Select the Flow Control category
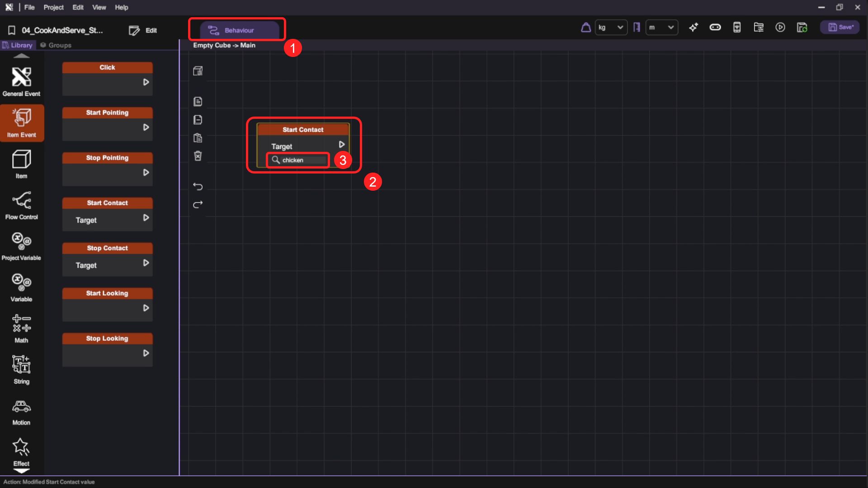 coord(22,206)
